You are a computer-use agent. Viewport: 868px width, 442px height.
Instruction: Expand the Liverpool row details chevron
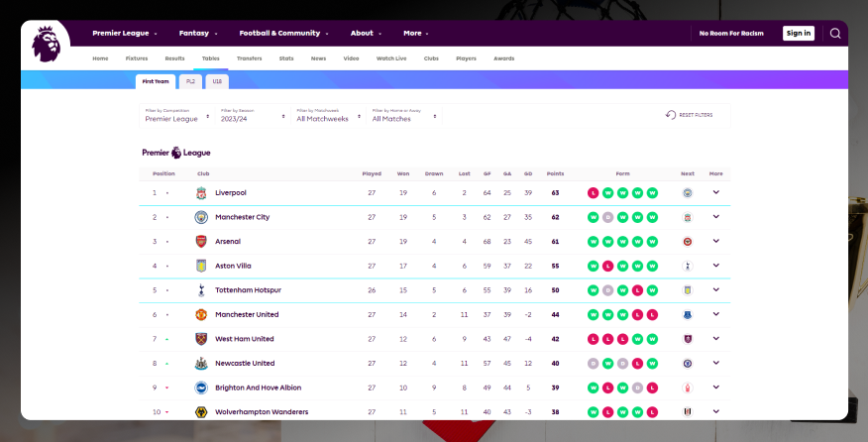coord(715,192)
